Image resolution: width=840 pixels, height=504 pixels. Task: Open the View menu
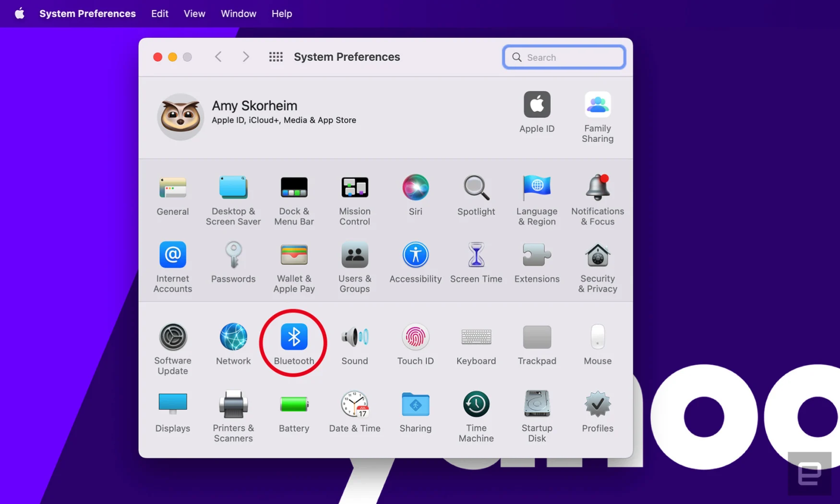(194, 13)
